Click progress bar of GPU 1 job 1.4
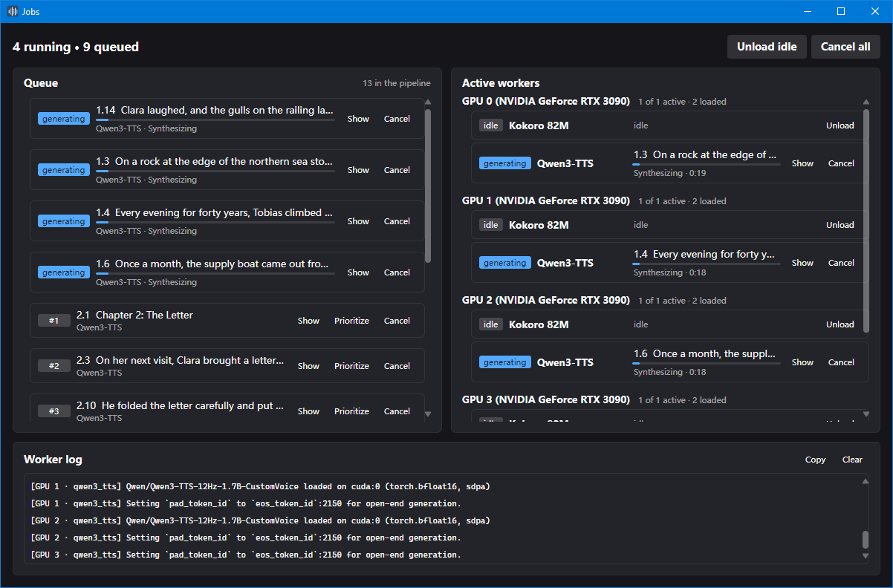893x588 pixels. click(x=707, y=264)
